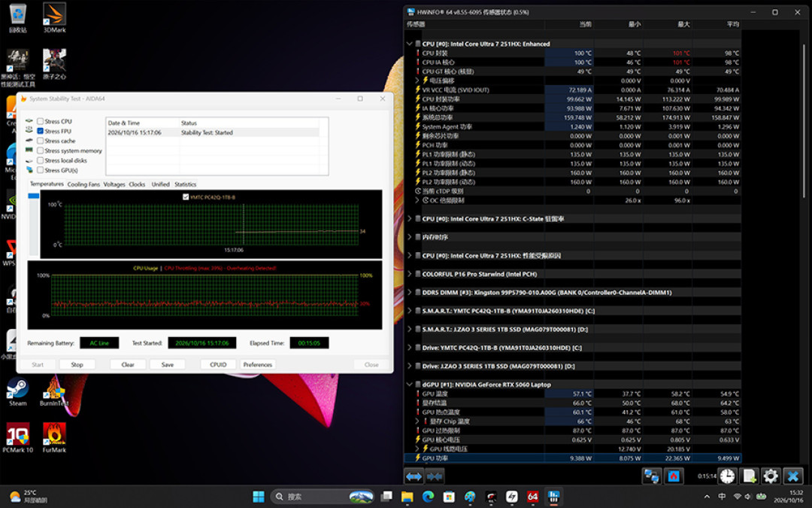
Task: Click the AIDA64 taskbar icon
Action: (532, 497)
